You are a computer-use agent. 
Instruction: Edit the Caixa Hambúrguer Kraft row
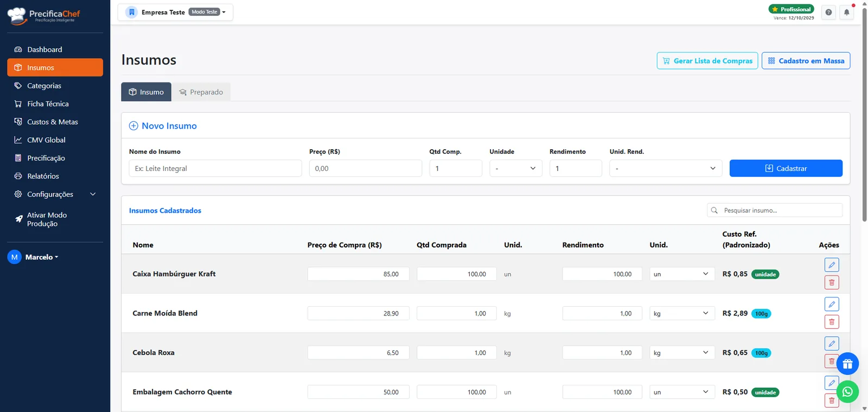pos(832,265)
